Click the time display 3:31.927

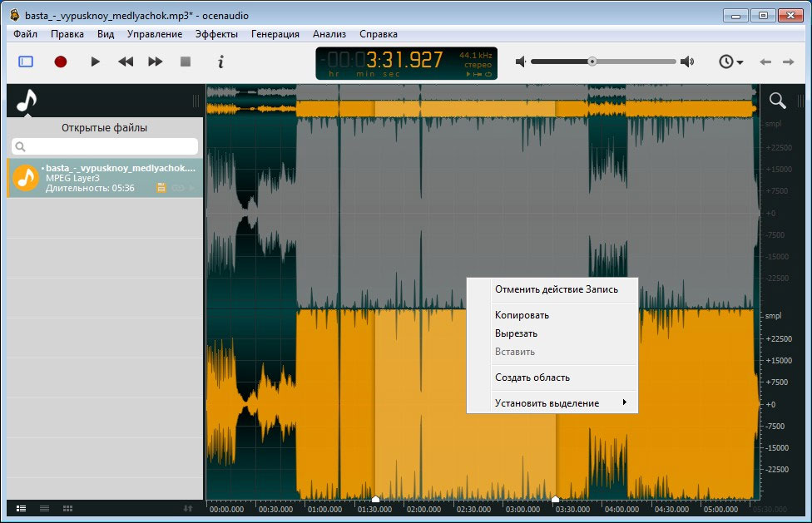(404, 60)
